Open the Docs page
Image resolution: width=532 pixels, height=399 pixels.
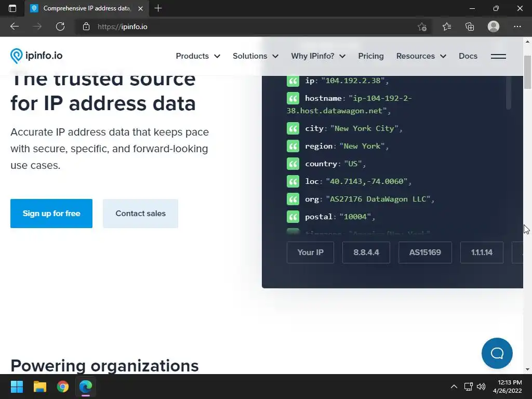468,56
